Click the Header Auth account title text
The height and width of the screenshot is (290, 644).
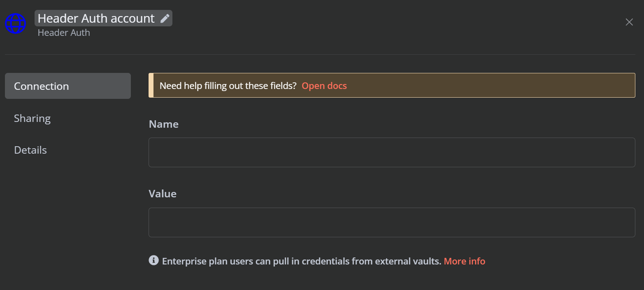pyautogui.click(x=96, y=19)
